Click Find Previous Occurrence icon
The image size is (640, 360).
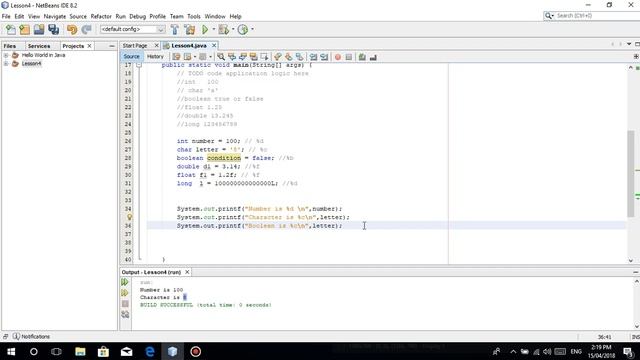[232, 57]
